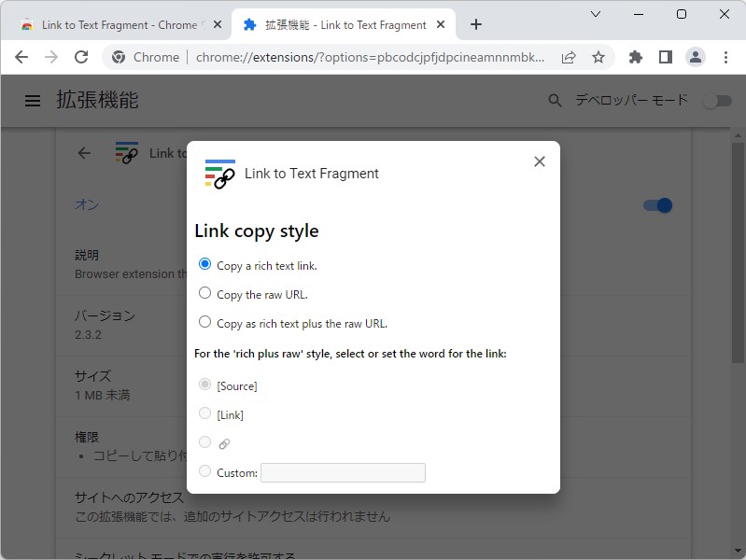The height and width of the screenshot is (560, 746).
Task: Select the '拡張機能 - Link to Text Fragment' tab
Action: (345, 25)
